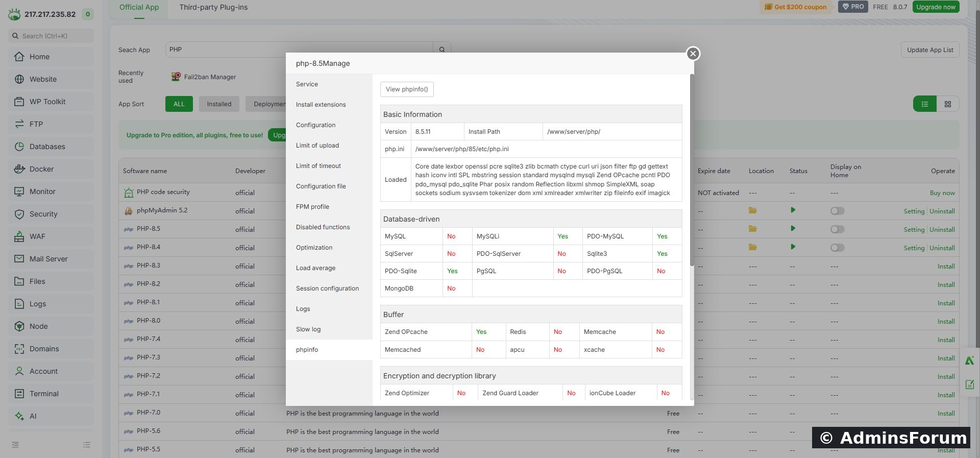Viewport: 980px width, 458px height.
Task: Click Uninstall link for PHP-8.5
Action: [x=942, y=230]
